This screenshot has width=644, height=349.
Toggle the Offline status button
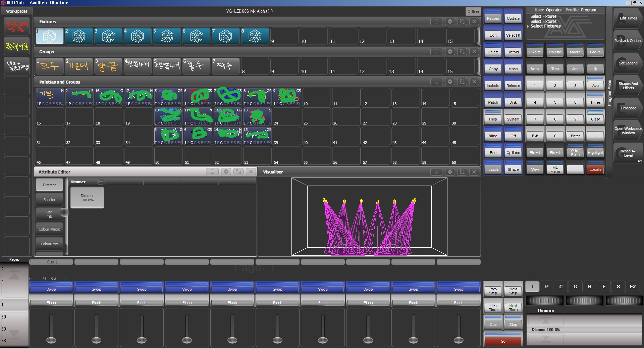click(x=473, y=11)
